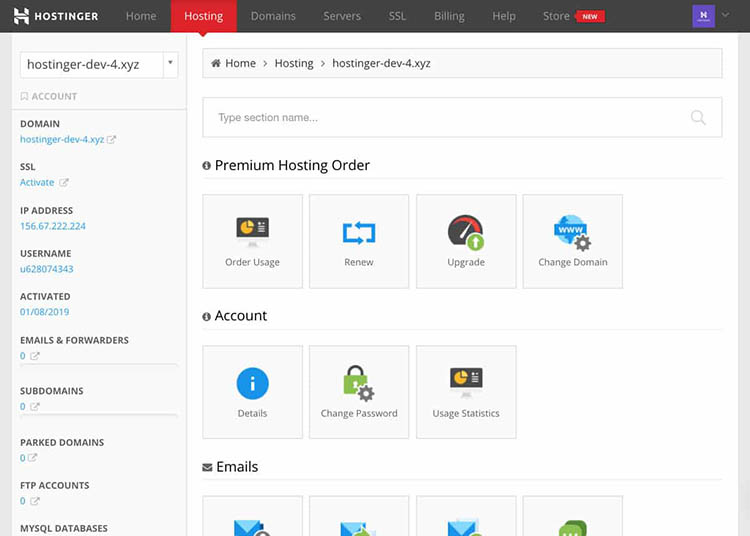Open the Order Usage tile
750x536 pixels.
tap(252, 241)
